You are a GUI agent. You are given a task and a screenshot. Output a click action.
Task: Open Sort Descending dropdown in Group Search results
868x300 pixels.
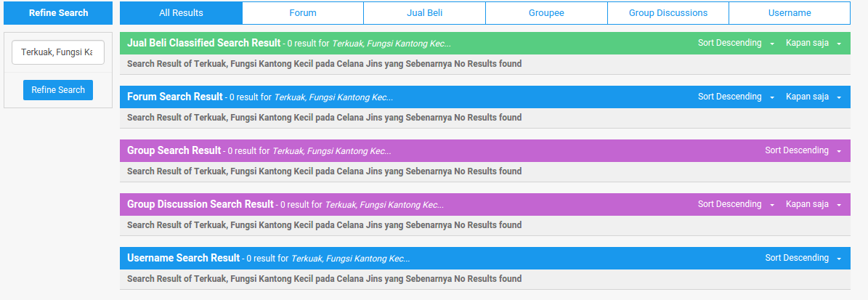coord(803,150)
